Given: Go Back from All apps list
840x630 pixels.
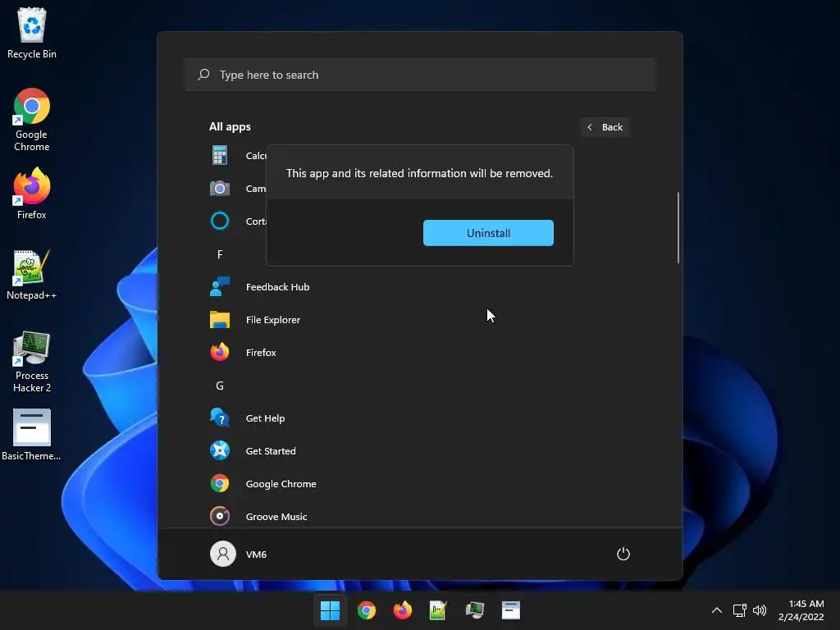Looking at the screenshot, I should tap(605, 127).
